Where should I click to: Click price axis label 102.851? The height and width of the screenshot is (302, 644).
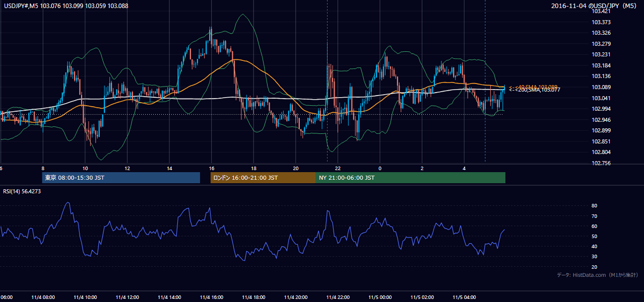coord(601,141)
